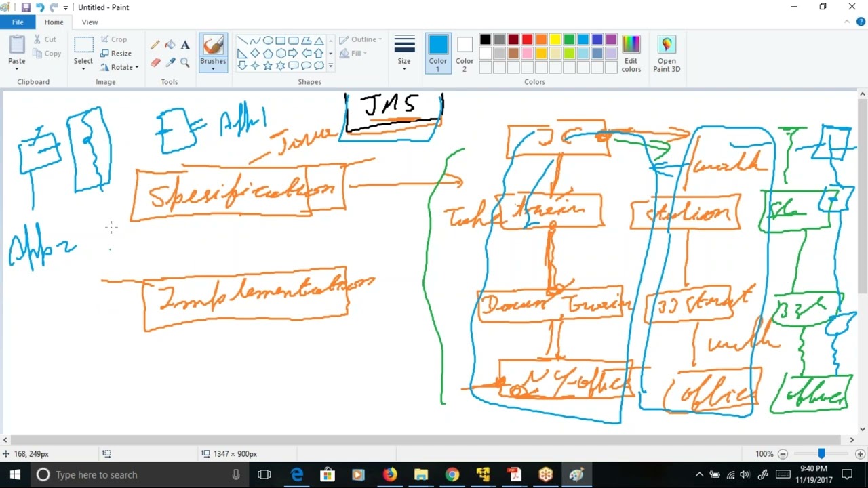Select the Magnifier tool

(185, 63)
